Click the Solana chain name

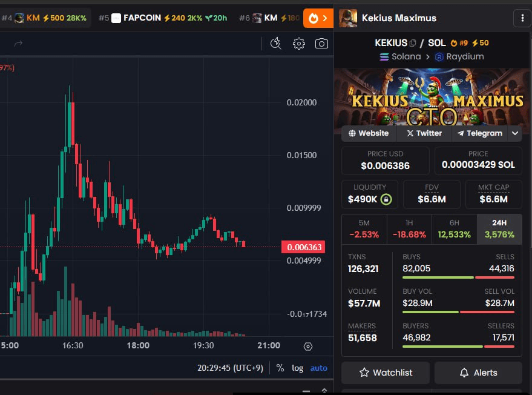pyautogui.click(x=406, y=57)
